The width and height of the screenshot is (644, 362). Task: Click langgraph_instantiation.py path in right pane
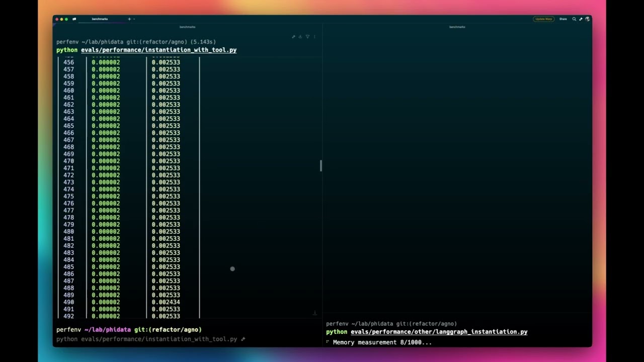tap(439, 332)
